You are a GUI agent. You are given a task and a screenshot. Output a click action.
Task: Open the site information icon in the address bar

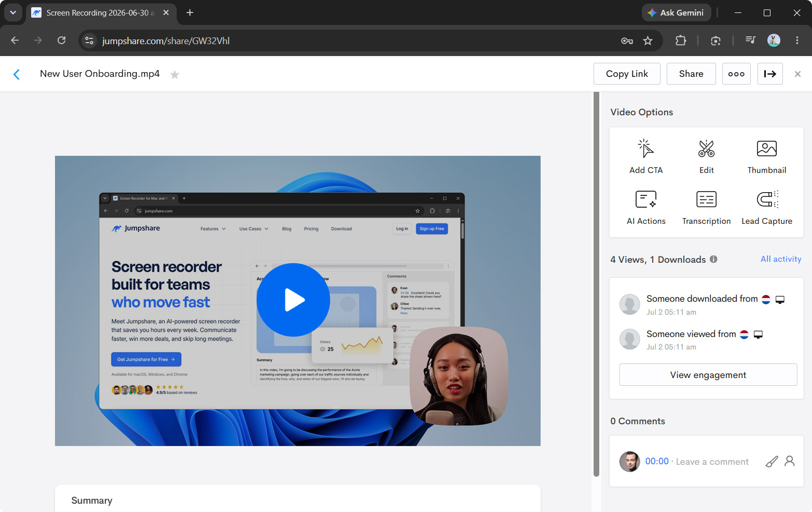pyautogui.click(x=89, y=41)
